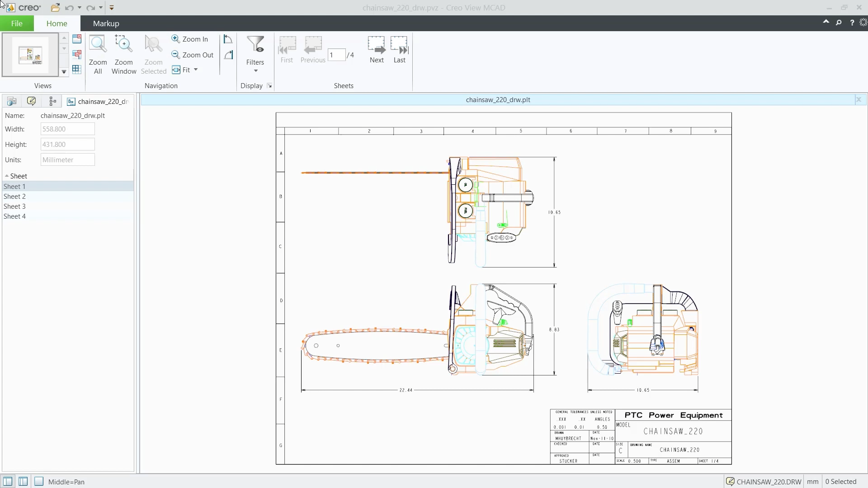Click the 0 Selected status entry

pos(841,482)
